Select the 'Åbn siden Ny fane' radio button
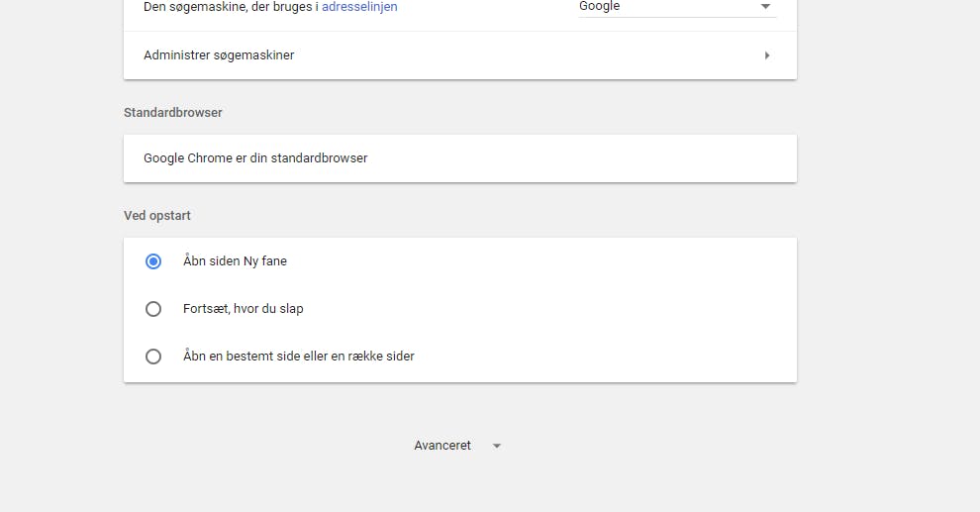Viewport: 980px width, 512px height. pos(153,261)
